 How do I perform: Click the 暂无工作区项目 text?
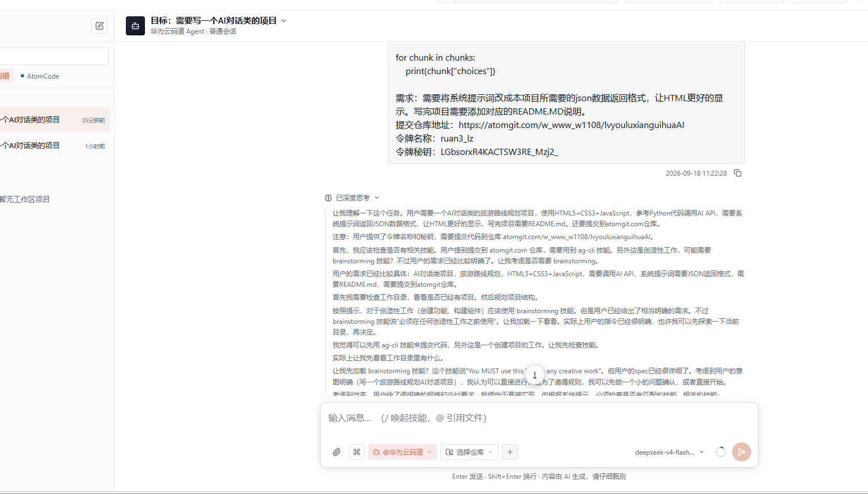[25, 199]
